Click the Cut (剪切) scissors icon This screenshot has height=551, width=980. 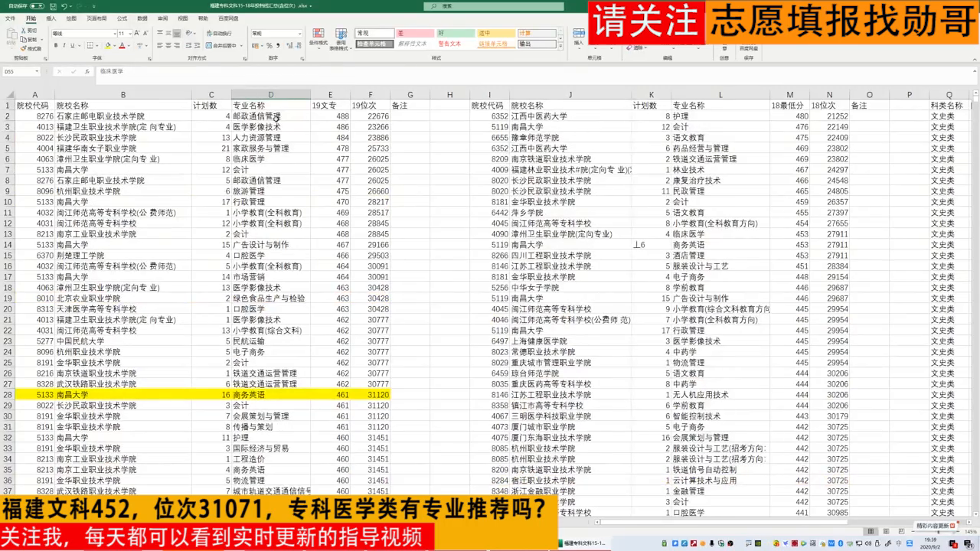tap(23, 31)
